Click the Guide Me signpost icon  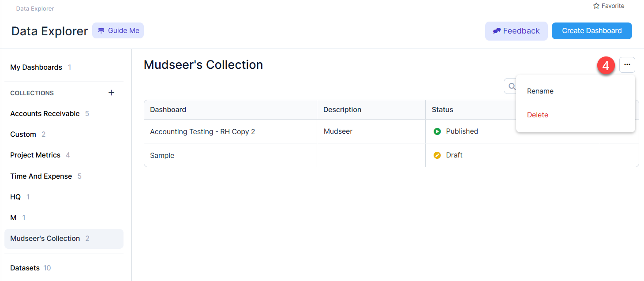point(101,31)
